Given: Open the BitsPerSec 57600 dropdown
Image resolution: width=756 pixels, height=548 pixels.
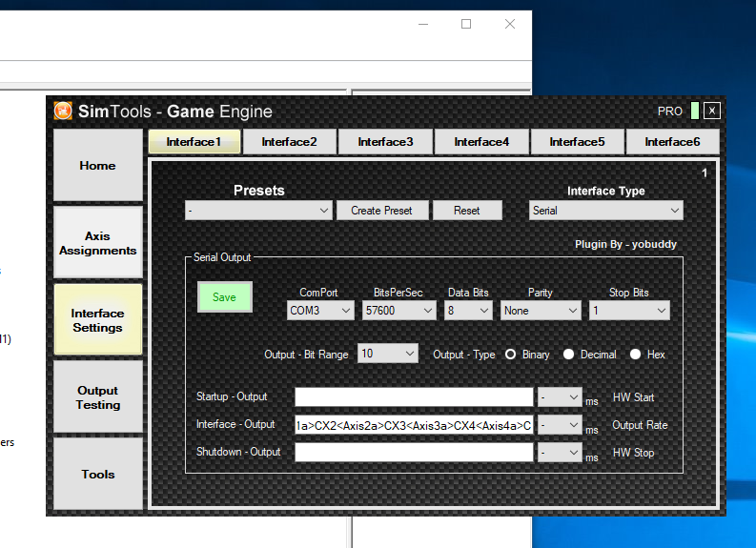Looking at the screenshot, I should click(399, 311).
